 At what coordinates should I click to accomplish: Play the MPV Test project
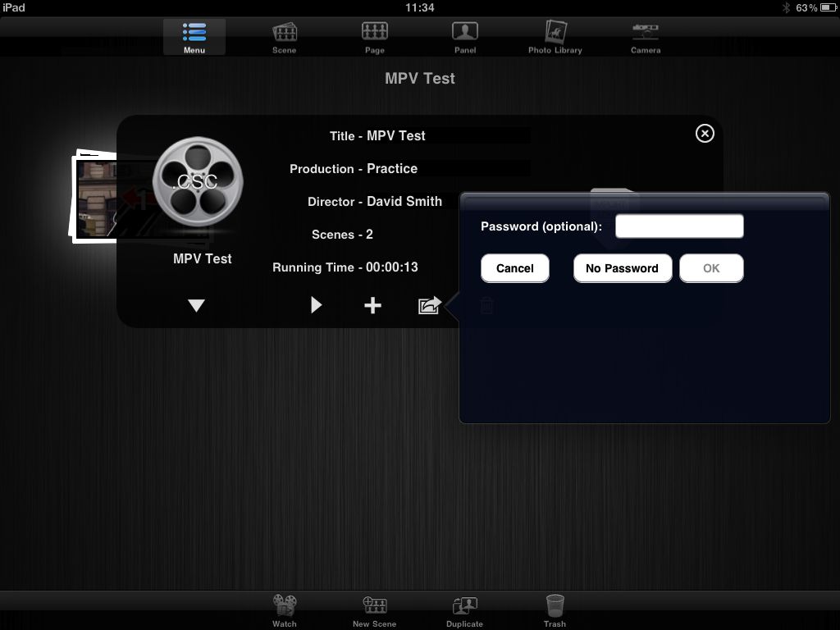(x=317, y=305)
